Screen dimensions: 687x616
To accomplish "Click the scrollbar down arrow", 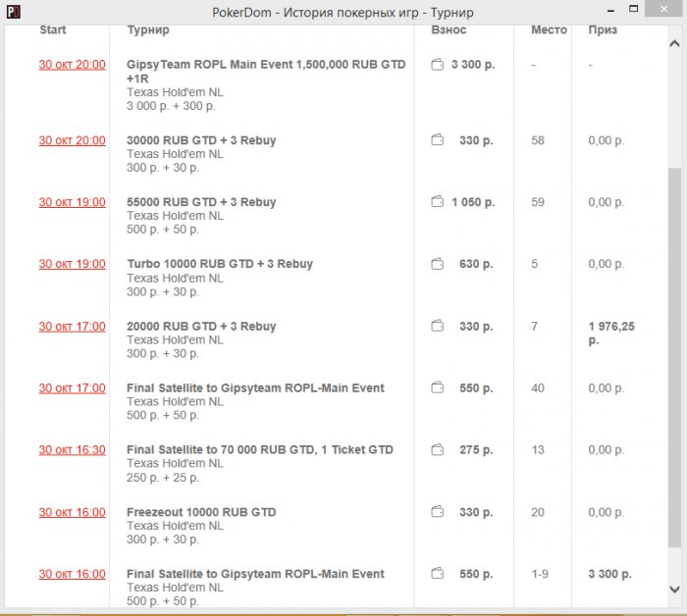I will pos(674,589).
